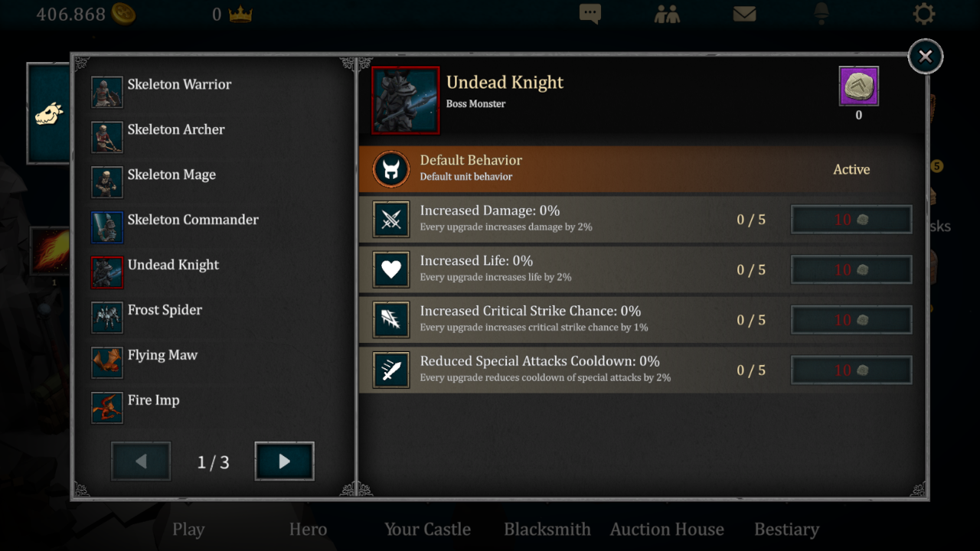
Task: Click the Increased Damage crossed swords icon
Action: click(391, 220)
